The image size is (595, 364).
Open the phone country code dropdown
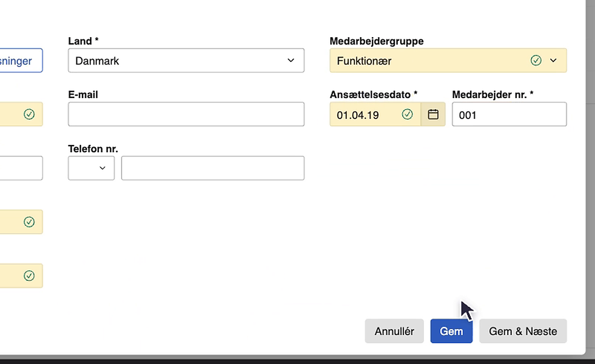click(91, 168)
